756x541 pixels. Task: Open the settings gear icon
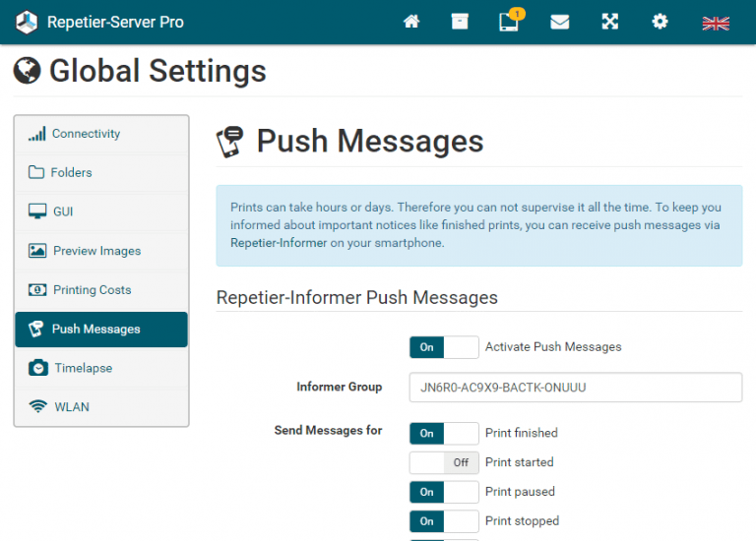point(661,22)
